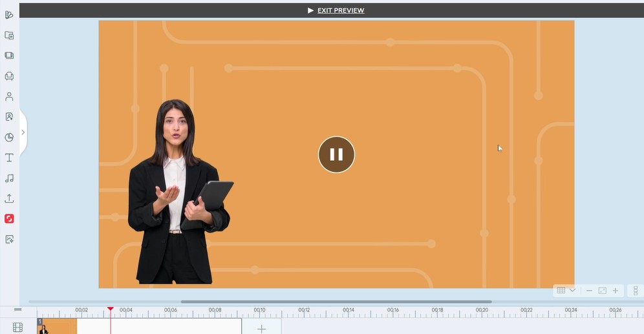Click the horizontal timeline scrollbar
Viewport: 644px width, 334px height.
click(336, 302)
